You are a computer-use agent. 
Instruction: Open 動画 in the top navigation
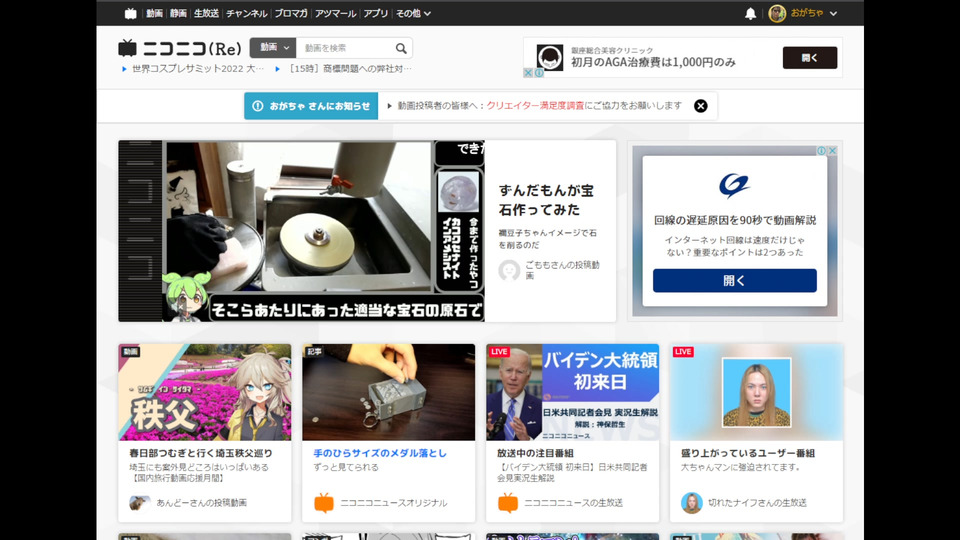click(x=154, y=13)
